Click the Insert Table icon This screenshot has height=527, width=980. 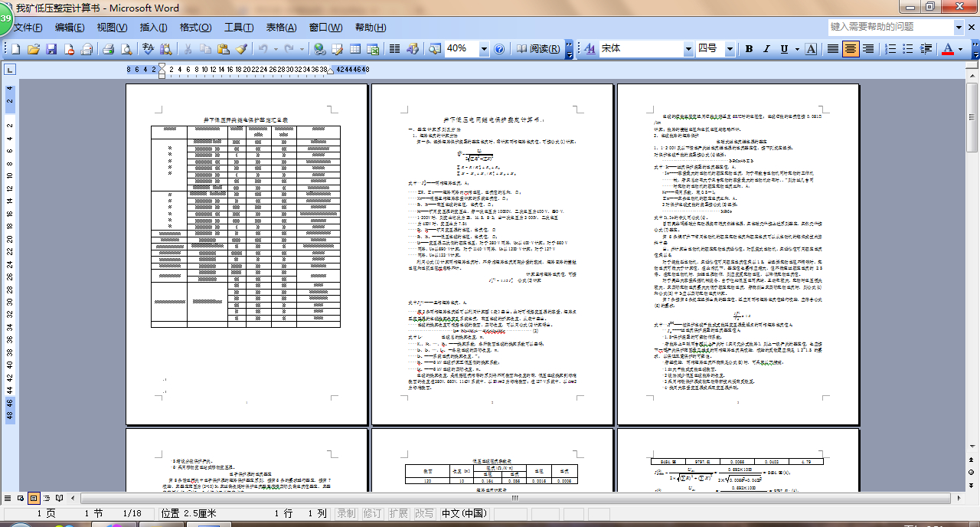(x=354, y=49)
